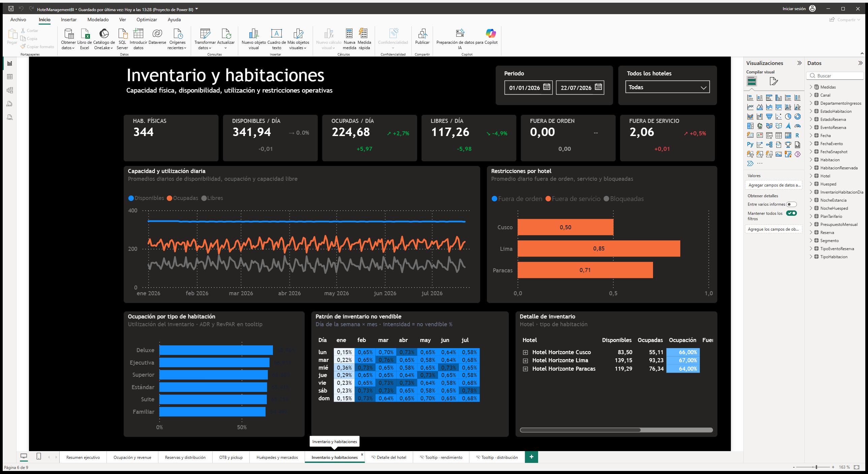
Task: Expand Hotel Horizonte Paracas row
Action: pyautogui.click(x=525, y=369)
